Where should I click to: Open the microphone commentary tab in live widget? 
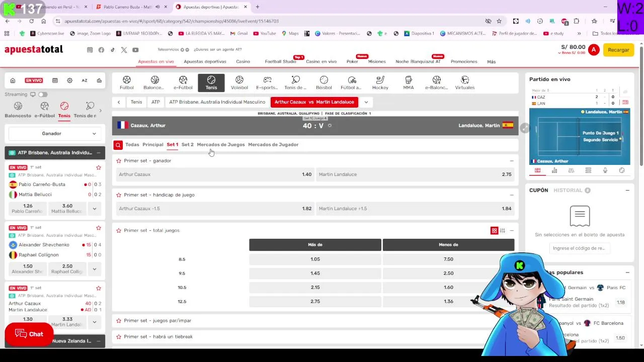tap(605, 170)
